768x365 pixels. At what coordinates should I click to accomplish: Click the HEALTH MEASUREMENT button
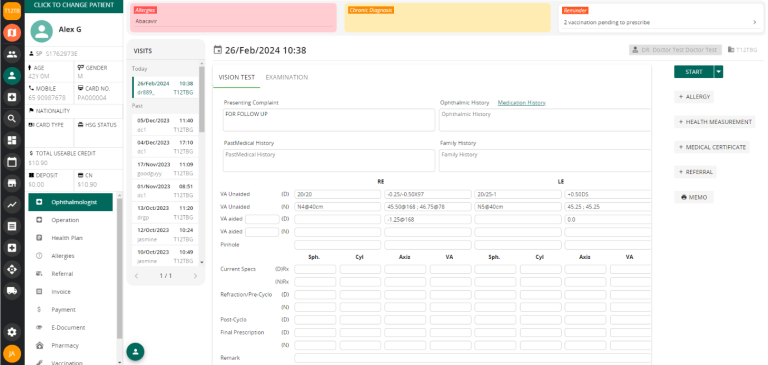pyautogui.click(x=715, y=122)
